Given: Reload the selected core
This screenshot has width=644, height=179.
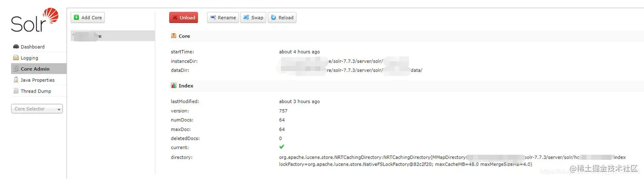Looking at the screenshot, I should coord(282,17).
